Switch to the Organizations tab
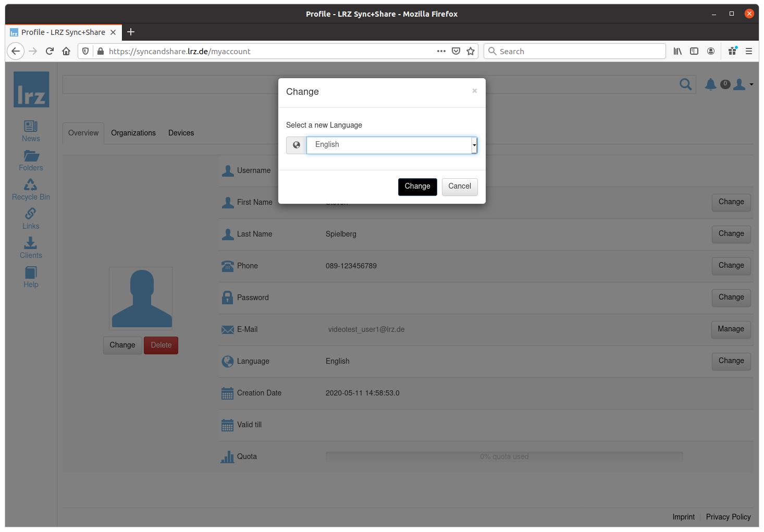 pos(133,133)
